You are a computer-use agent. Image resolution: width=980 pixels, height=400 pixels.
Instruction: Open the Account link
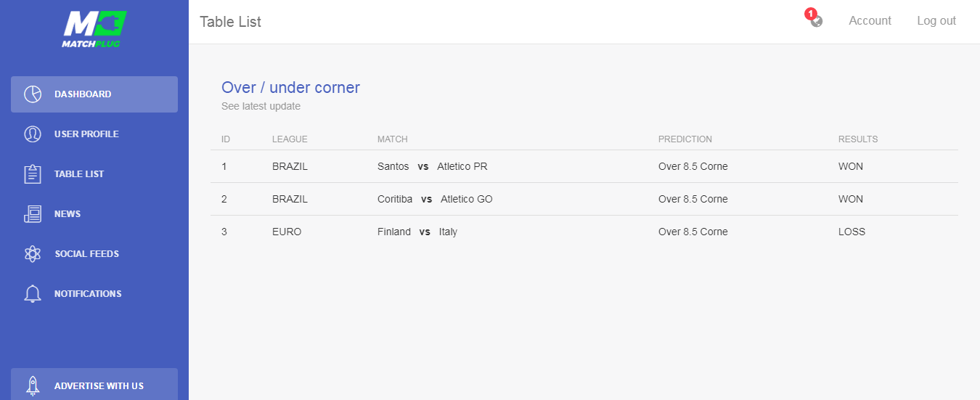point(870,21)
